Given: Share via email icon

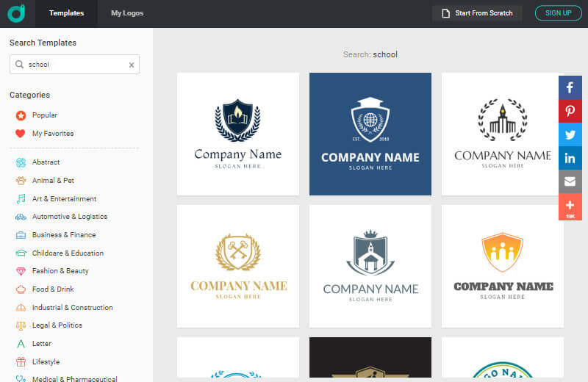Looking at the screenshot, I should click(570, 181).
